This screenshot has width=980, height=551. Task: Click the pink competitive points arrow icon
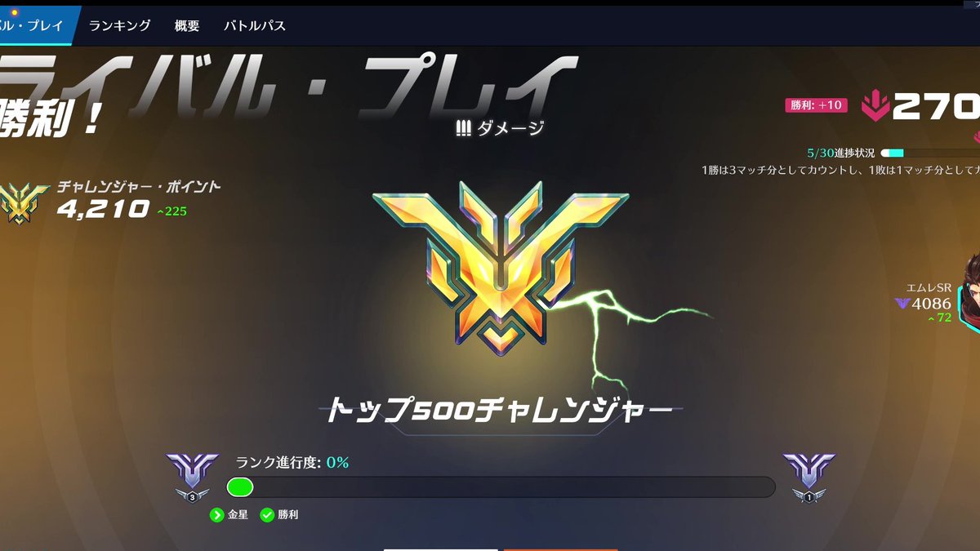[x=875, y=107]
